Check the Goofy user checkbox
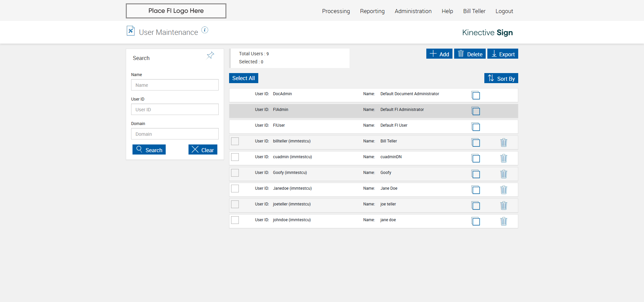Viewport: 644px width, 302px height. click(235, 173)
